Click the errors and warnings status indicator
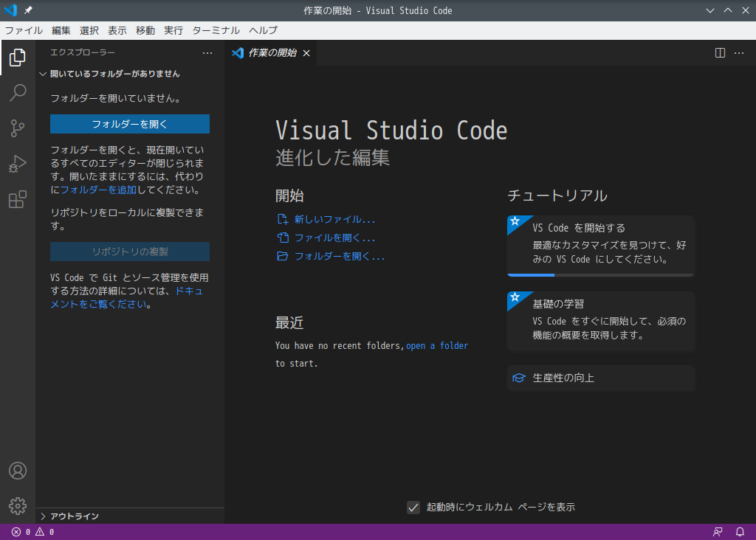 coord(32,532)
